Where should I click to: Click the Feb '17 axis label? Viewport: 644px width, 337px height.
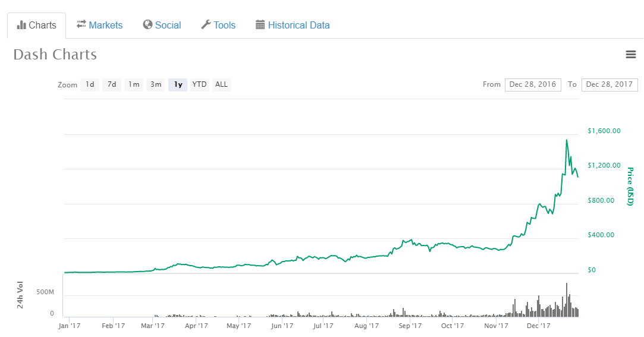114,326
